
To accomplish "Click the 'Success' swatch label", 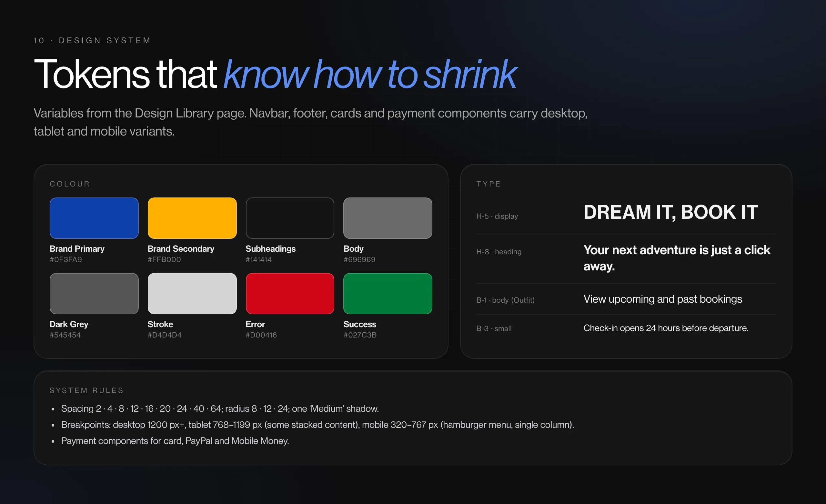I will [x=360, y=324].
